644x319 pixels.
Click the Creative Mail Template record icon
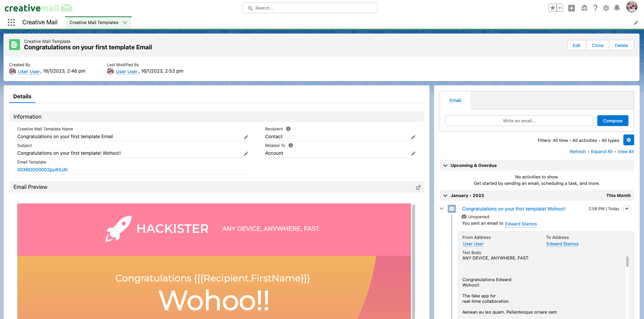point(15,45)
